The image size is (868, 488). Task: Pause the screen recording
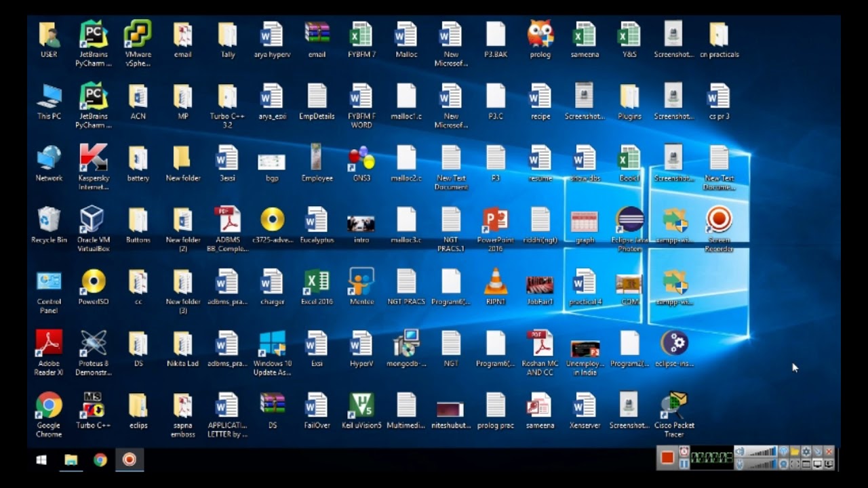click(x=684, y=464)
